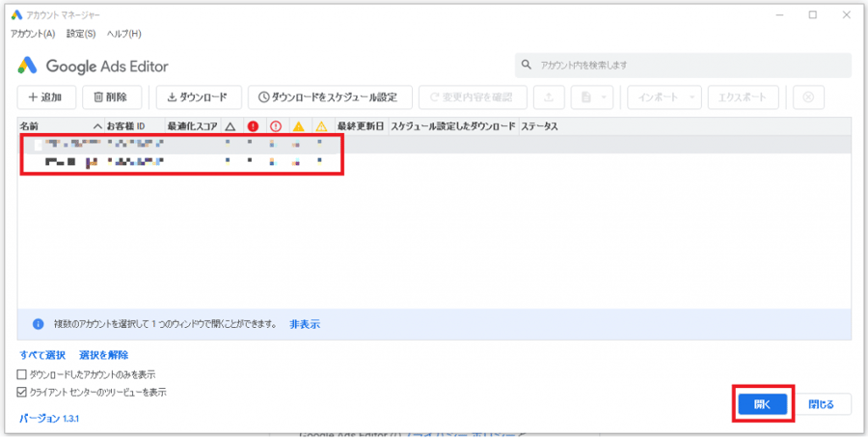The image size is (868, 438).
Task: Select the second indented account row
Action: pyautogui.click(x=435, y=162)
